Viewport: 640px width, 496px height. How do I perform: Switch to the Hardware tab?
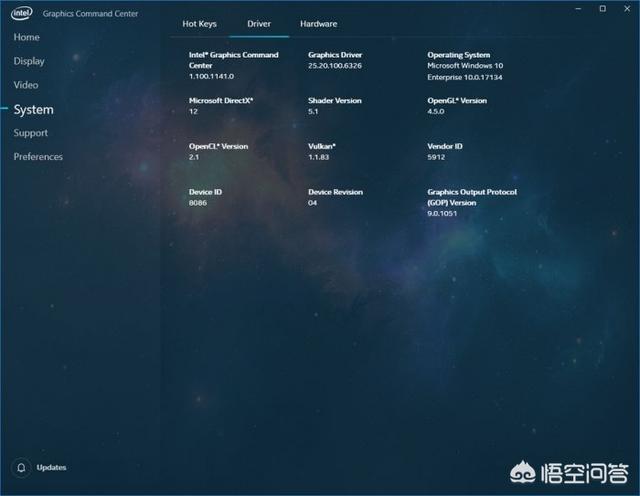click(319, 24)
